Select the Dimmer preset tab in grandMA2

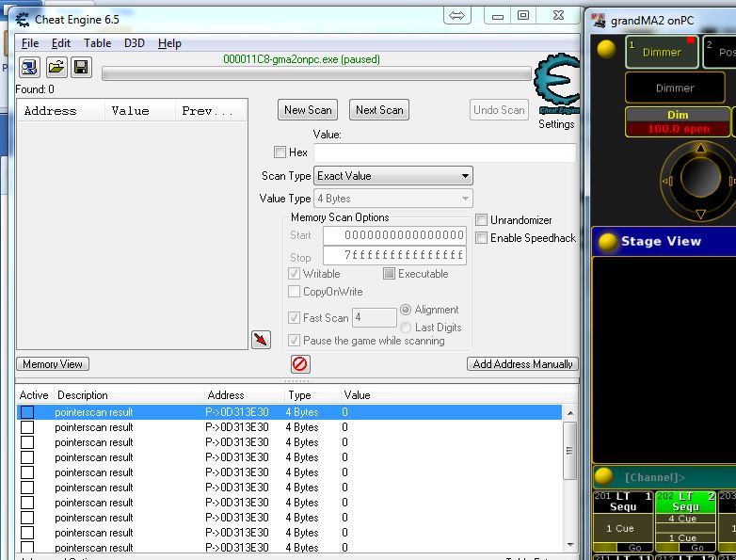pos(662,51)
